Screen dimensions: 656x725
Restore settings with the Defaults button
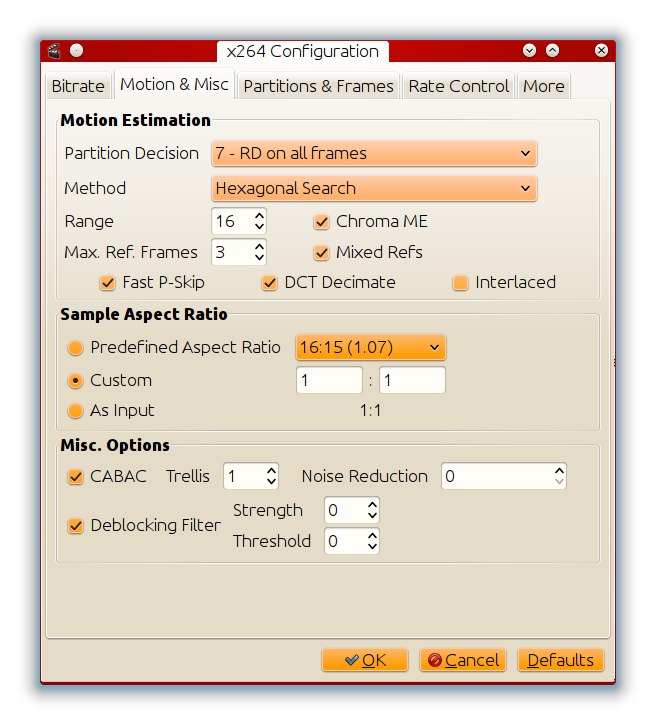pyautogui.click(x=560, y=660)
